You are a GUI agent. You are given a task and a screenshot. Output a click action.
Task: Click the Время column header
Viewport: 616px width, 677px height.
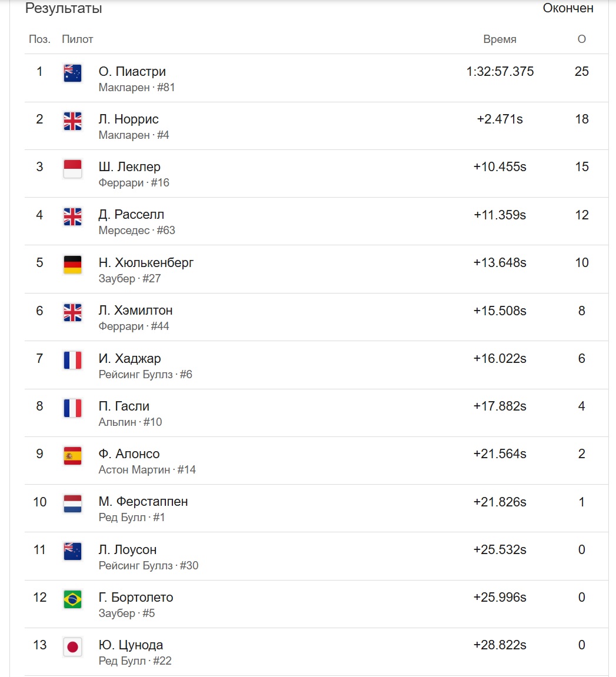coord(500,39)
